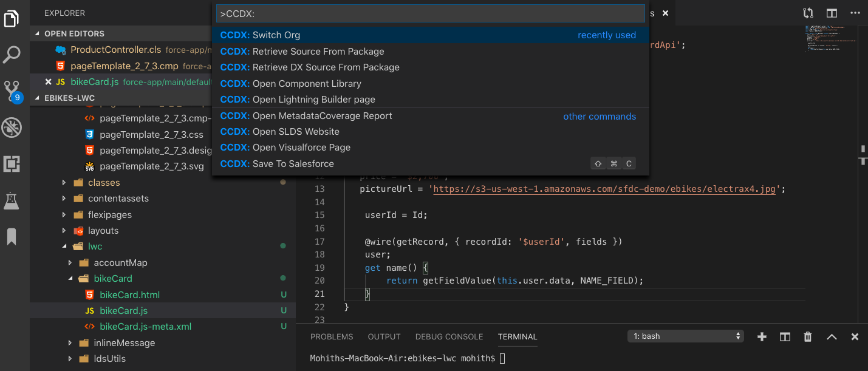Screen dimensions: 868x371
Task: Kill terminal with trash icon
Action: click(x=808, y=336)
